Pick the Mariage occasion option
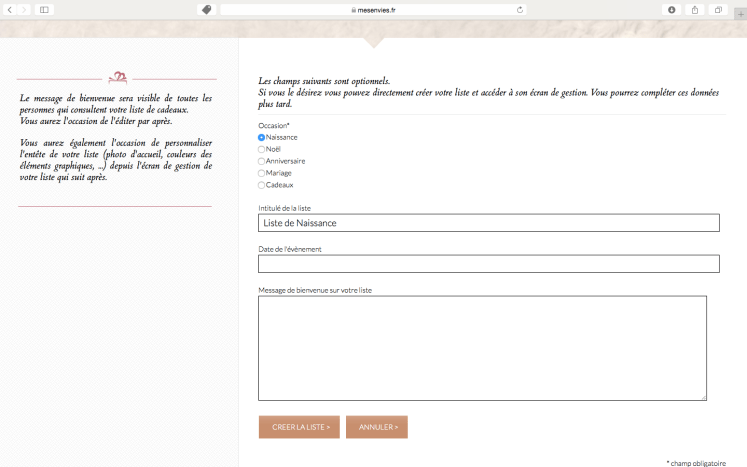 262,173
